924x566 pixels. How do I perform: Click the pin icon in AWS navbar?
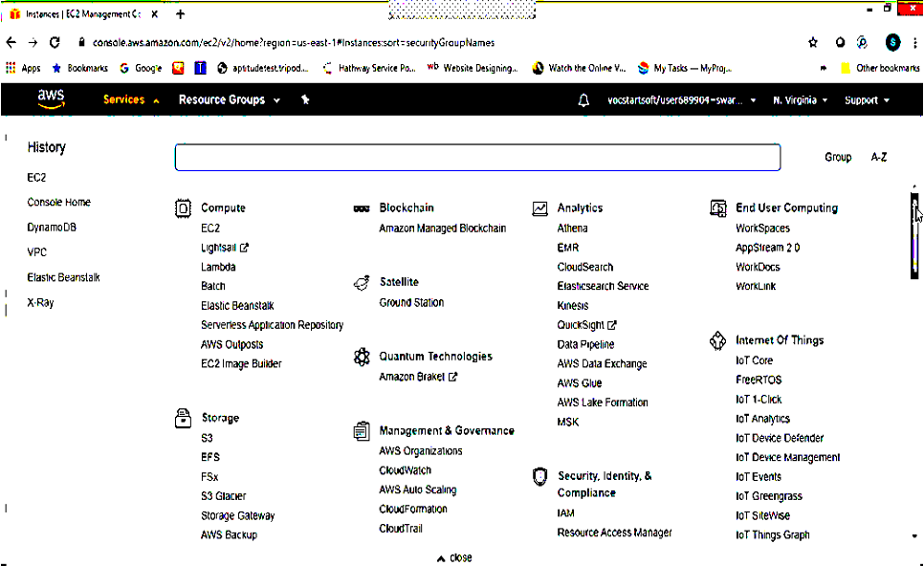[305, 99]
